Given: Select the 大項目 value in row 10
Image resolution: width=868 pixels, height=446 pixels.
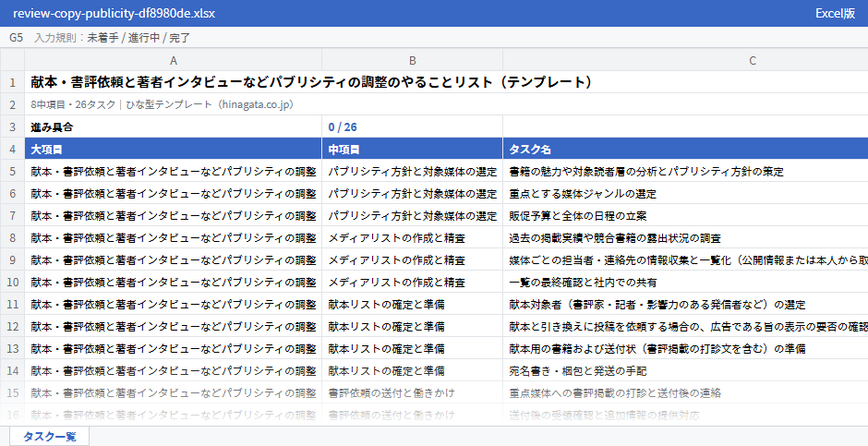Looking at the screenshot, I should (174, 282).
